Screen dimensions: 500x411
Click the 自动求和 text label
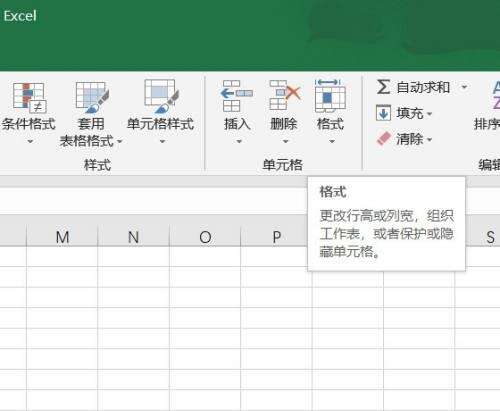pyautogui.click(x=423, y=87)
